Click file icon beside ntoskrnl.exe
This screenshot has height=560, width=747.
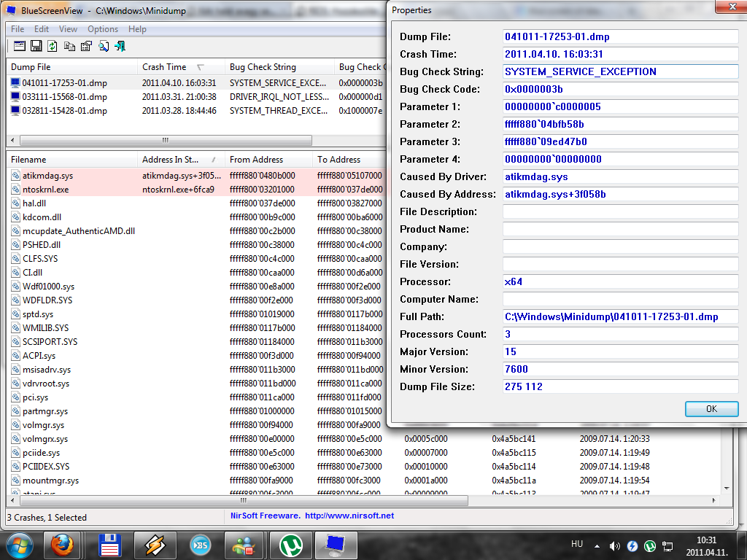tap(16, 190)
